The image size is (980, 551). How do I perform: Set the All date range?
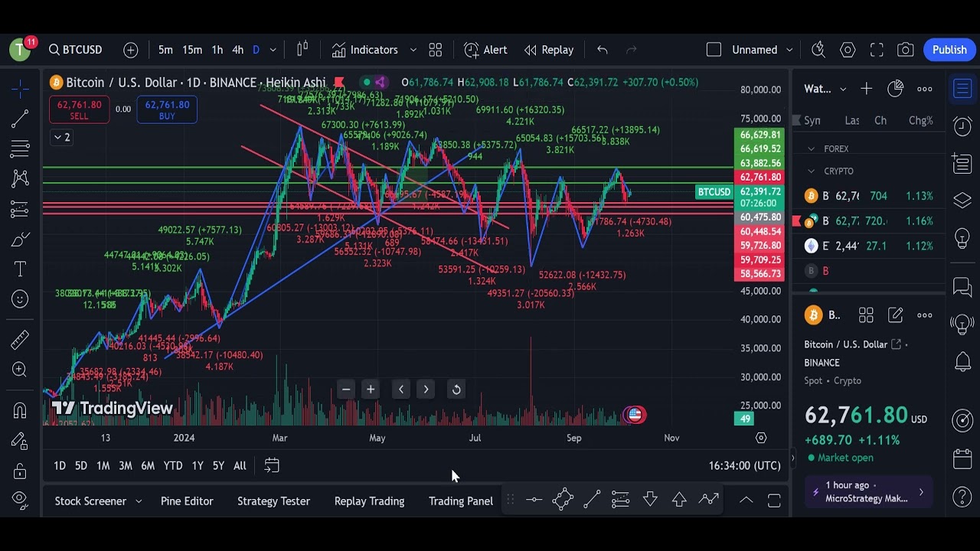pyautogui.click(x=240, y=465)
